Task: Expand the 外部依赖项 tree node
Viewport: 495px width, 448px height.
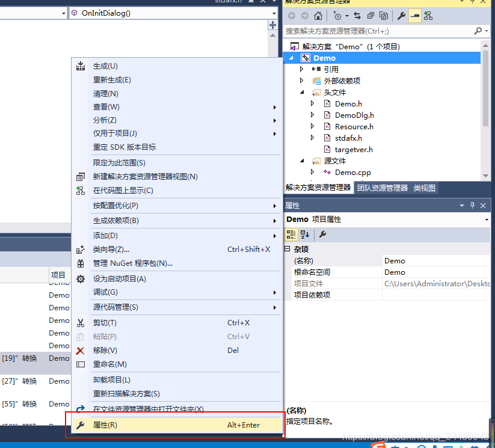Action: [x=302, y=81]
